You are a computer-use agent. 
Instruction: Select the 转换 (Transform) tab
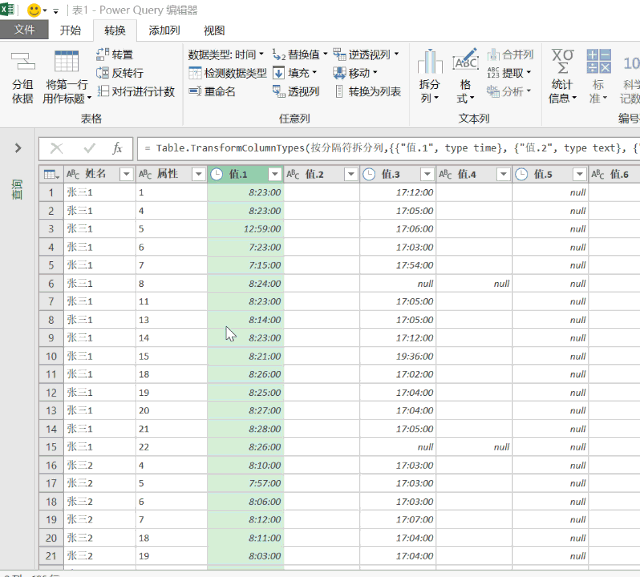[x=115, y=31]
